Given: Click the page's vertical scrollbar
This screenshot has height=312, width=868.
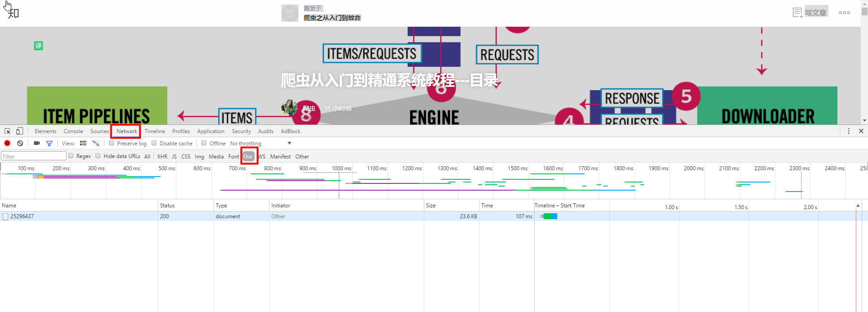Looking at the screenshot, I should click(864, 63).
